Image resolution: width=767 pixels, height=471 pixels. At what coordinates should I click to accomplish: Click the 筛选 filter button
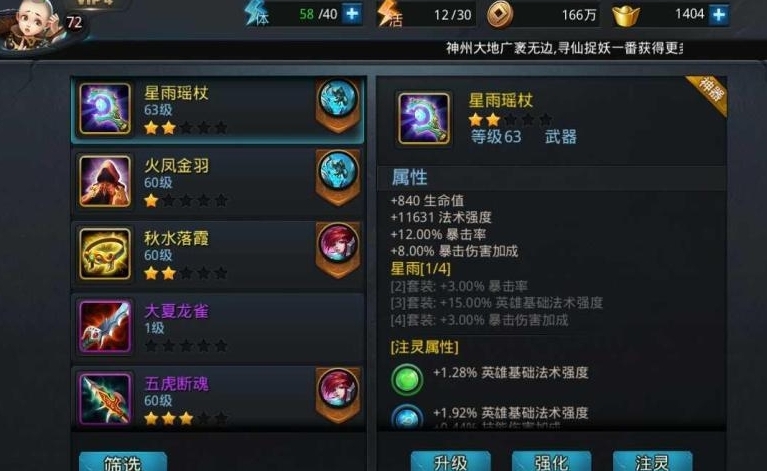123,461
